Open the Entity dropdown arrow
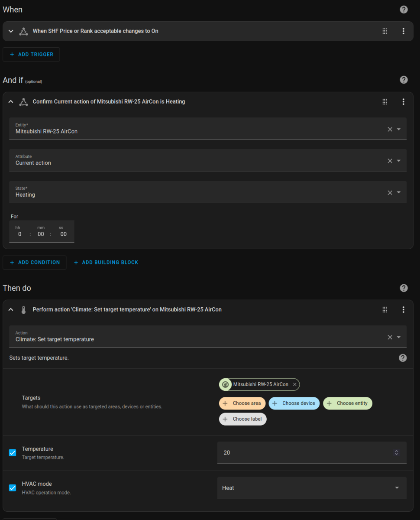 [399, 129]
